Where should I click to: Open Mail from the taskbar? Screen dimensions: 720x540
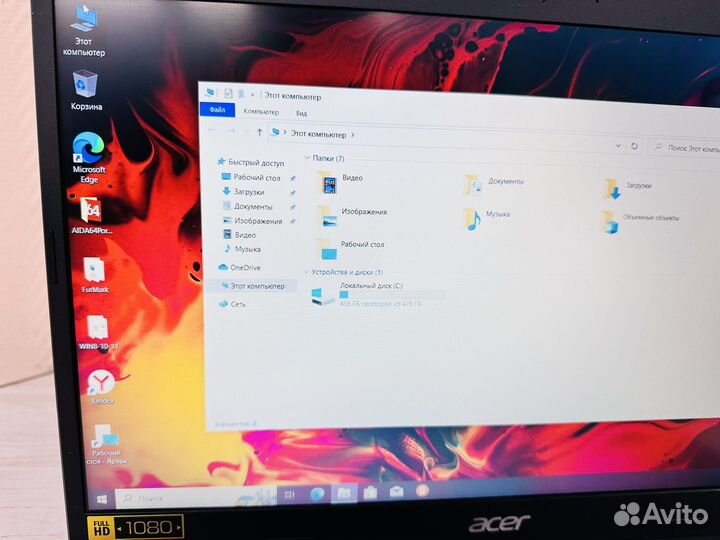(x=396, y=492)
